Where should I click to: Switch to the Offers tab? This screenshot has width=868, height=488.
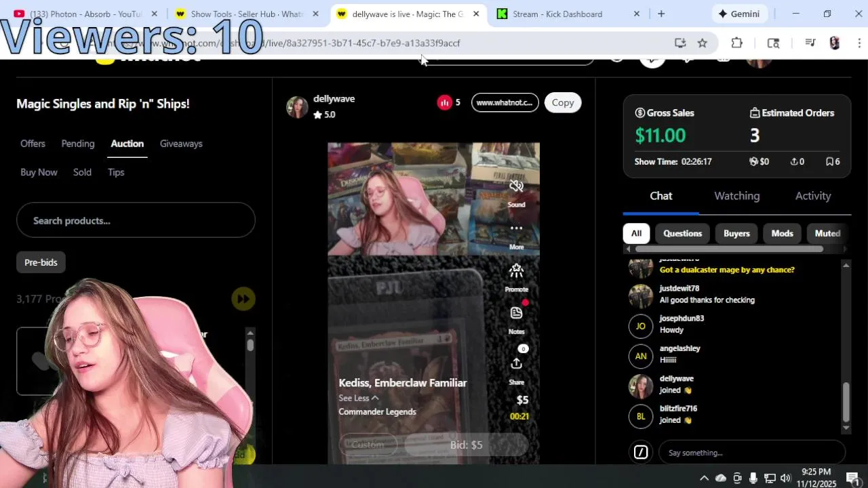pos(33,144)
